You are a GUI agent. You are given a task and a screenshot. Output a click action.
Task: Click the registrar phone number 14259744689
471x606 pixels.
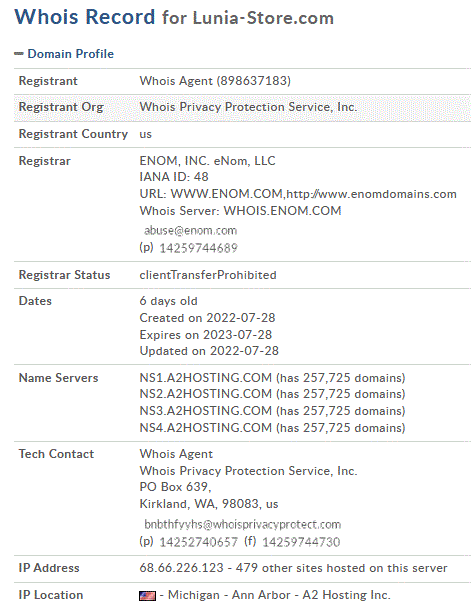(x=198, y=248)
